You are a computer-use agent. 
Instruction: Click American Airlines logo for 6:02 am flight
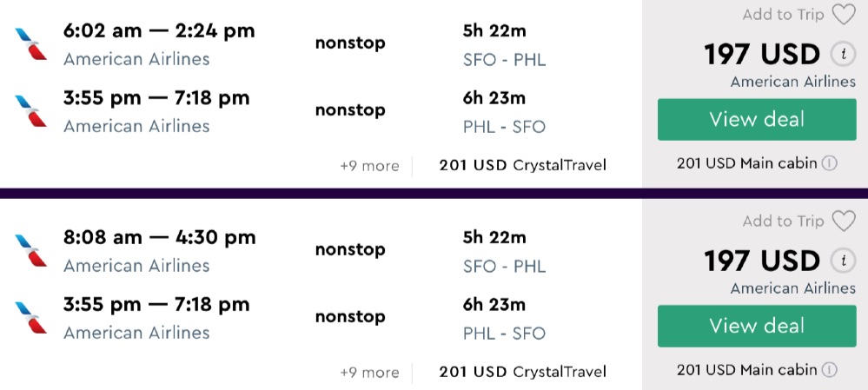[31, 43]
